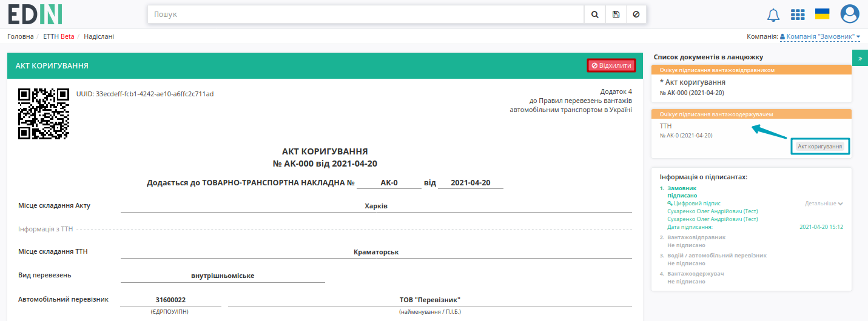Select the UUID text
Viewport: 868px width, 321px height.
tap(145, 94)
